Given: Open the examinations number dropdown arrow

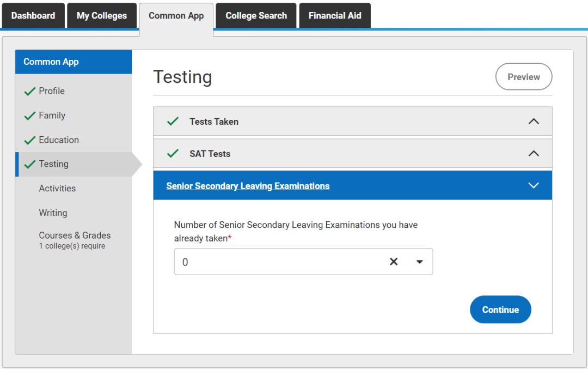Looking at the screenshot, I should click(x=419, y=262).
